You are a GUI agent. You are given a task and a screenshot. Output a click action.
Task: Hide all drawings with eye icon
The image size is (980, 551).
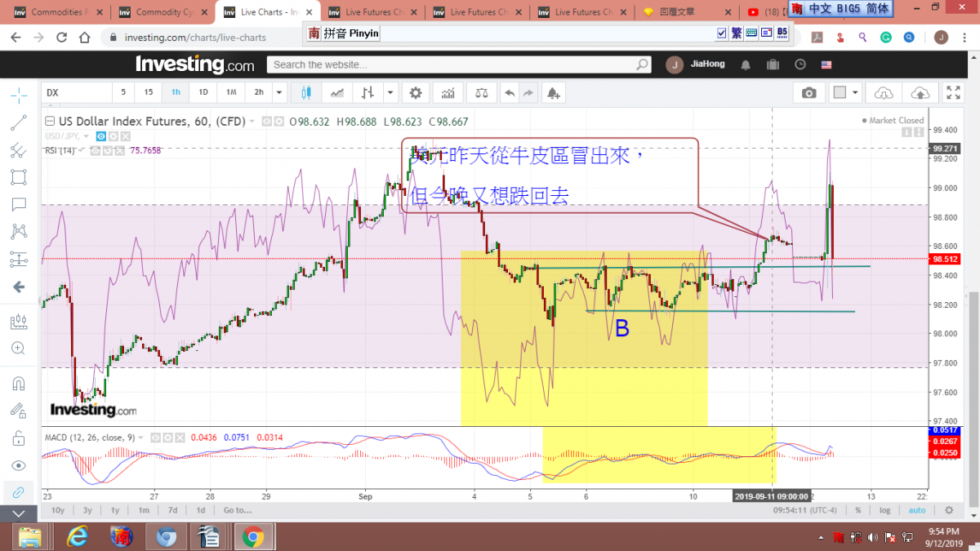tap(18, 465)
